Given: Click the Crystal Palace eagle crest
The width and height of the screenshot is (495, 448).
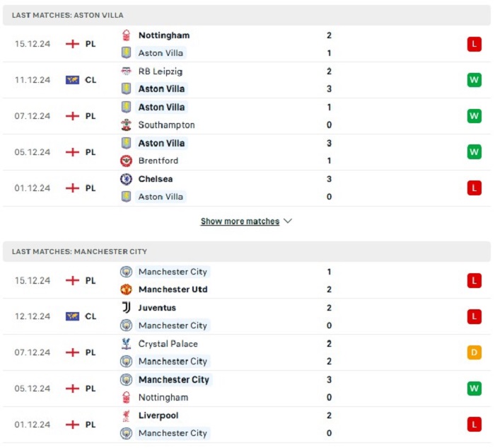Looking at the screenshot, I should (x=127, y=344).
